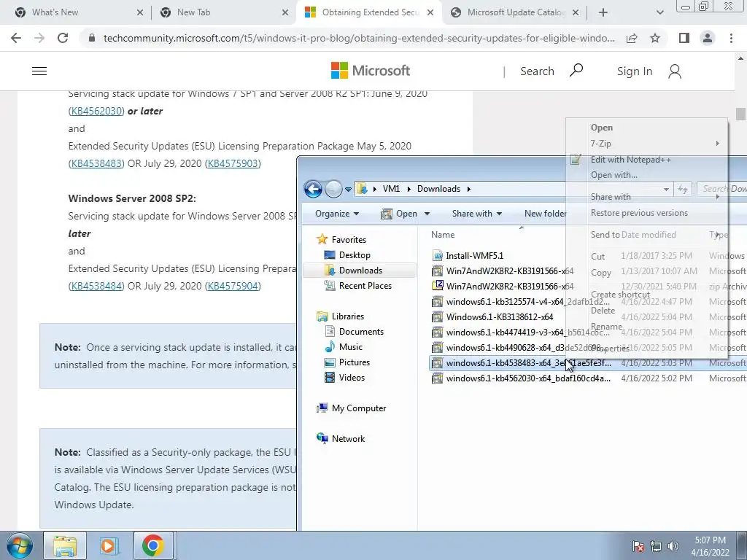Expand 7-Zip submenu in context menu

point(646,144)
